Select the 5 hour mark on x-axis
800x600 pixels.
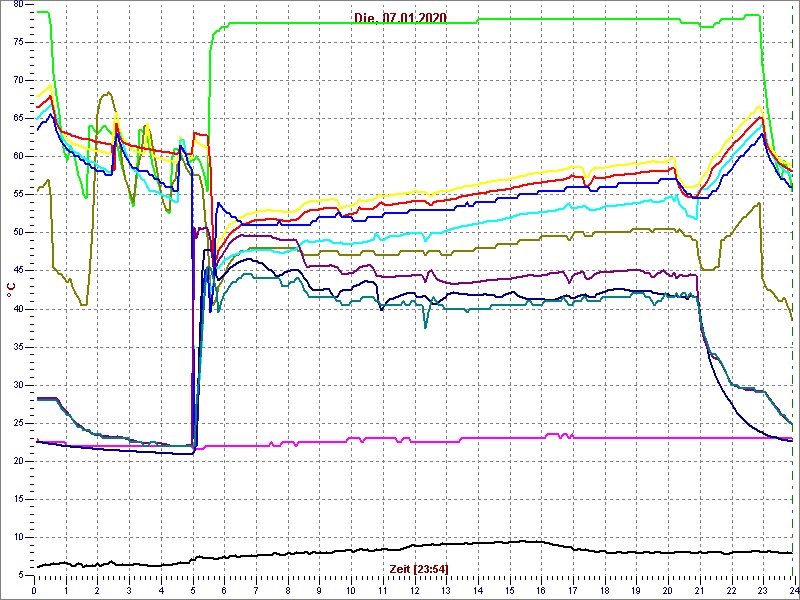193,590
